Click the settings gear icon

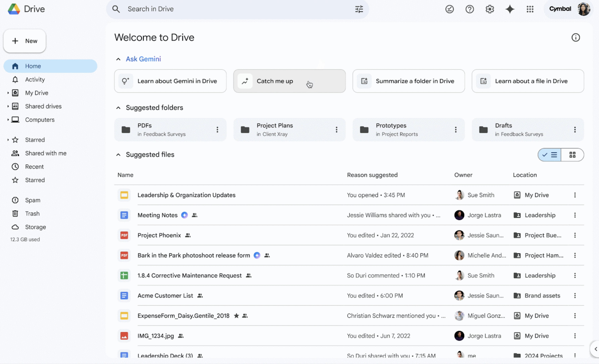point(490,9)
